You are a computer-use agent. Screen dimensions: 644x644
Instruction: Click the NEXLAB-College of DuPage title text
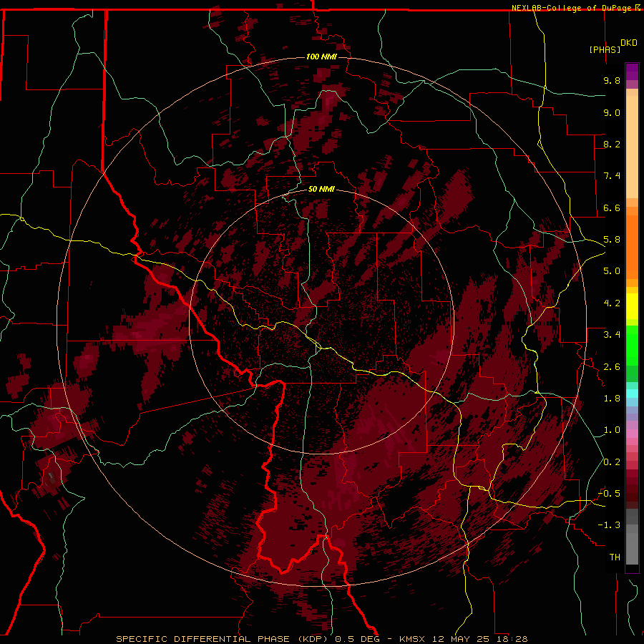pos(571,8)
